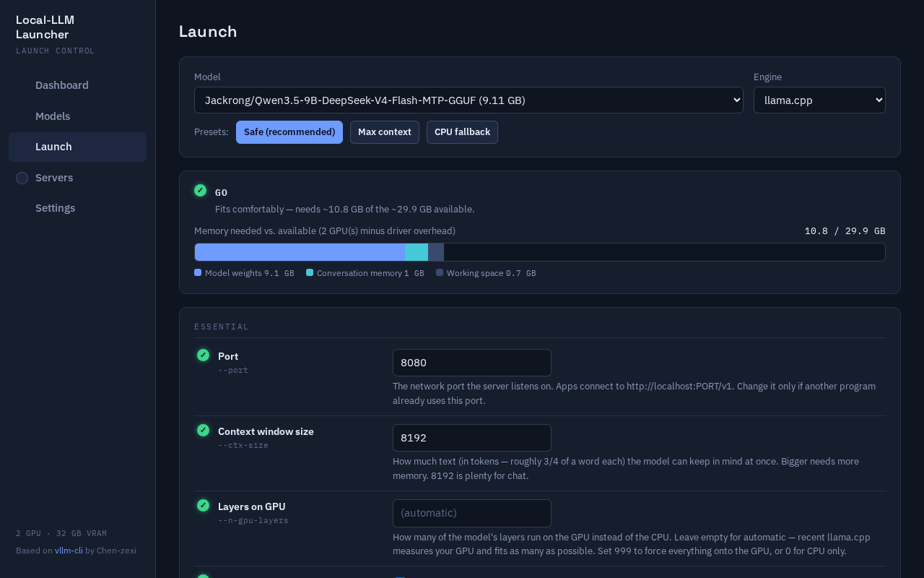Click the blue model weights segment of memory bar

click(x=300, y=252)
